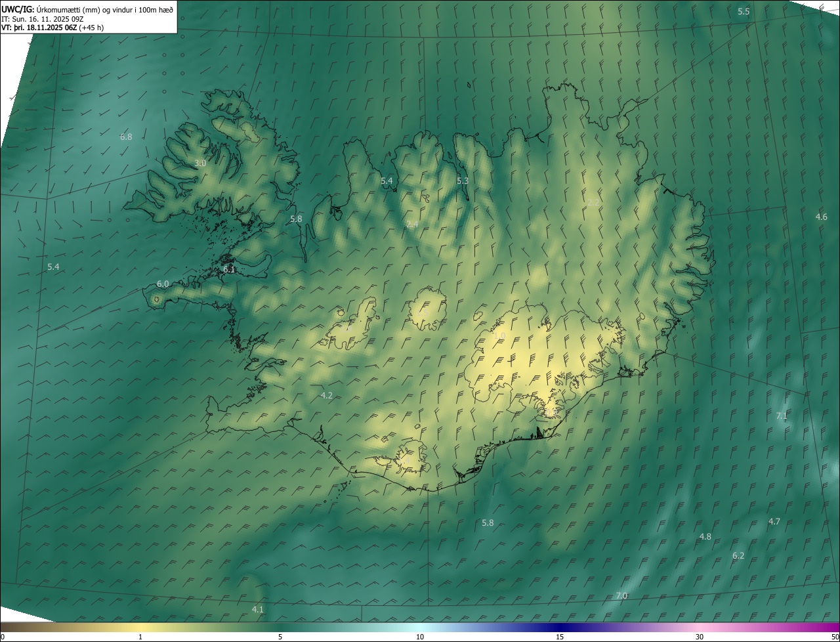Click the 6.8 precipitation value label
This screenshot has width=840, height=642.
(126, 137)
